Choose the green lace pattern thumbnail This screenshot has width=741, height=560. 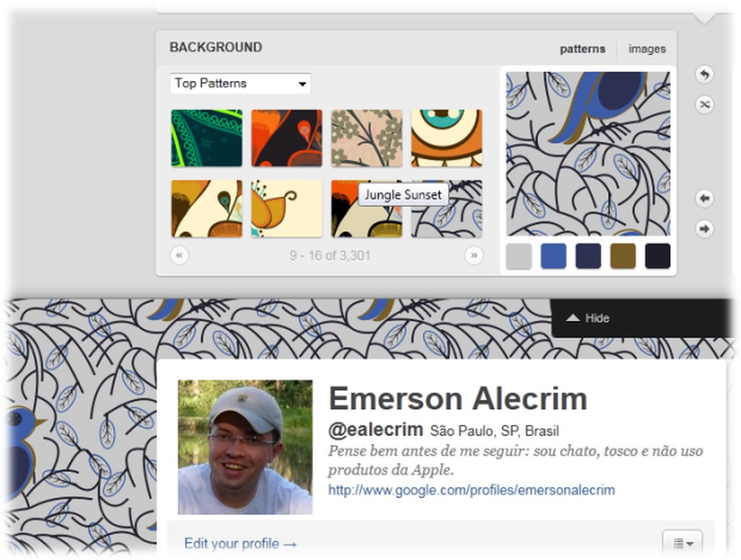click(x=207, y=138)
